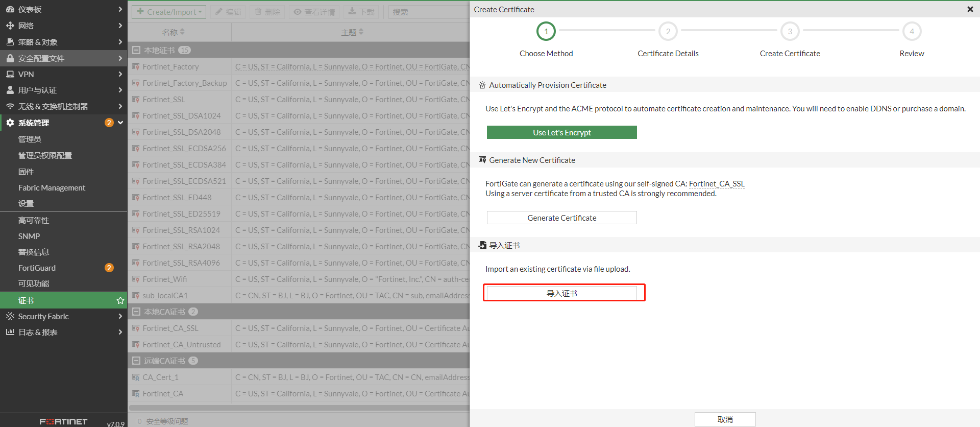Click the horizontal scrollbar under certificate table
Image resolution: width=980 pixels, height=427 pixels.
[x=299, y=408]
